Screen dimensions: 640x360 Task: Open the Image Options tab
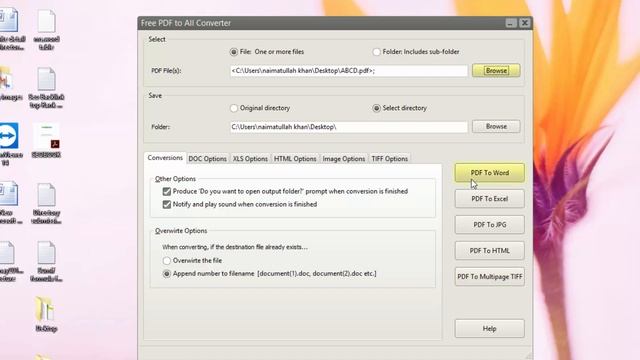(344, 159)
